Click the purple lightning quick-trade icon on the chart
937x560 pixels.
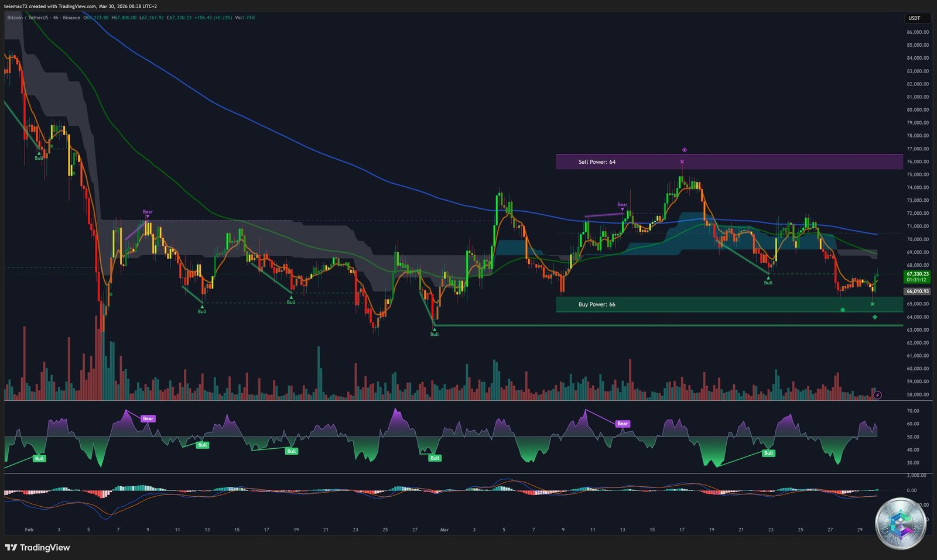click(877, 394)
